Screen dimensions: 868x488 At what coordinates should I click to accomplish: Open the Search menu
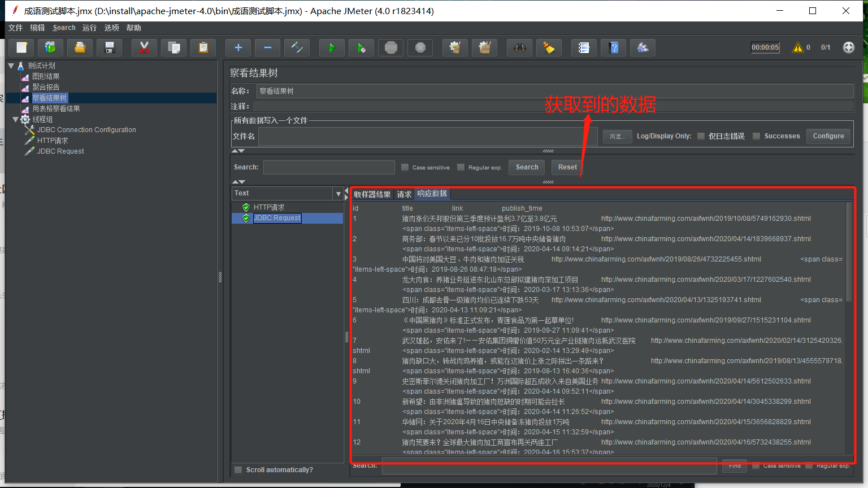[x=64, y=28]
